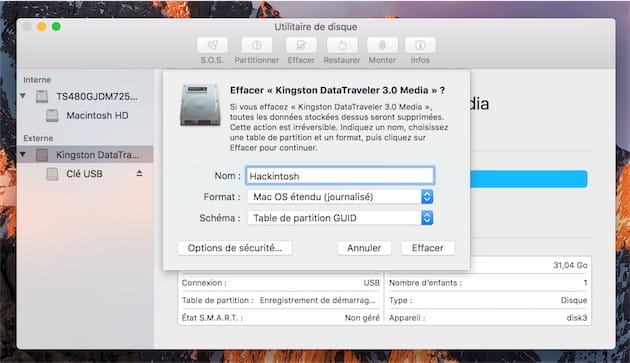
Task: Click the disk3 device value
Action: tap(577, 318)
